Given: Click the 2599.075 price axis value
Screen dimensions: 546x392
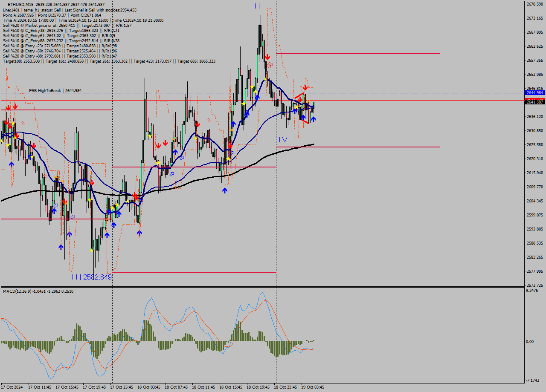Looking at the screenshot, I should click(x=535, y=215).
